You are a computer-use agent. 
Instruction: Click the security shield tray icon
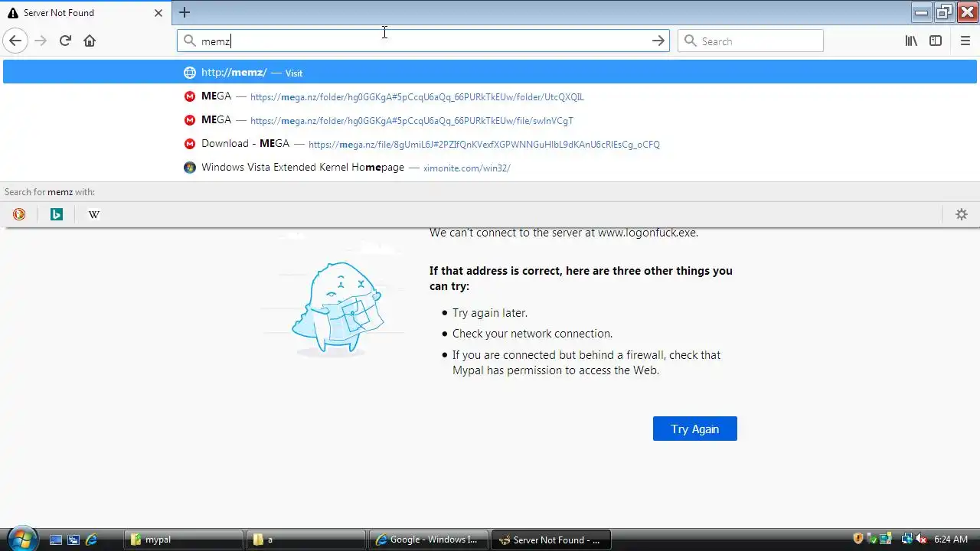(858, 540)
